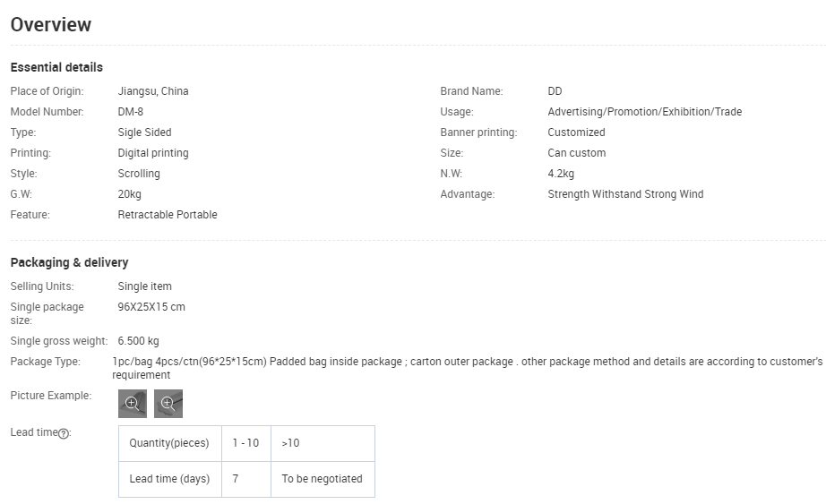The width and height of the screenshot is (826, 504).
Task: Click the >10 quantity cell
Action: coord(291,443)
